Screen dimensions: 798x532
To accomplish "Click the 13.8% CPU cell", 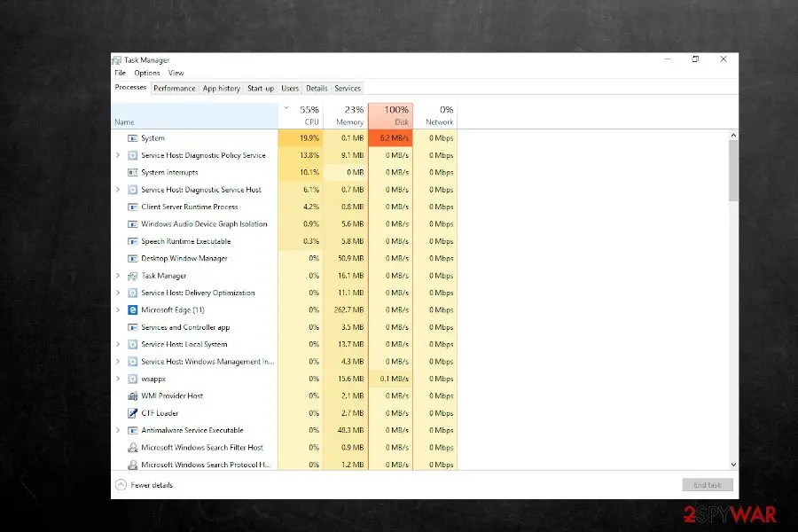I will click(301, 155).
